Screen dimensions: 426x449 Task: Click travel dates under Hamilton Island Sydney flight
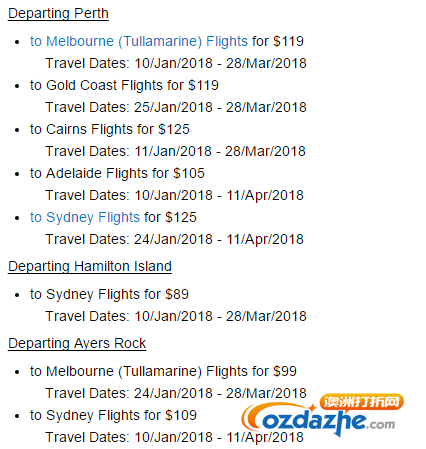(x=176, y=316)
